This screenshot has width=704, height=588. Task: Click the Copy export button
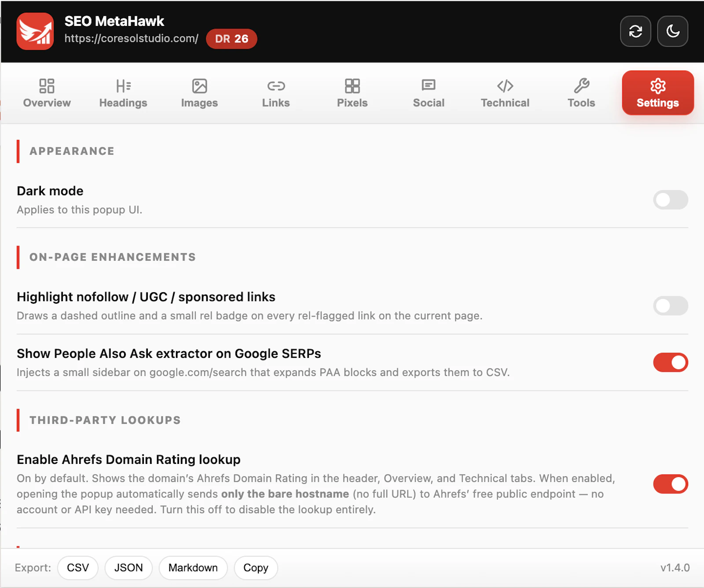[x=256, y=568]
